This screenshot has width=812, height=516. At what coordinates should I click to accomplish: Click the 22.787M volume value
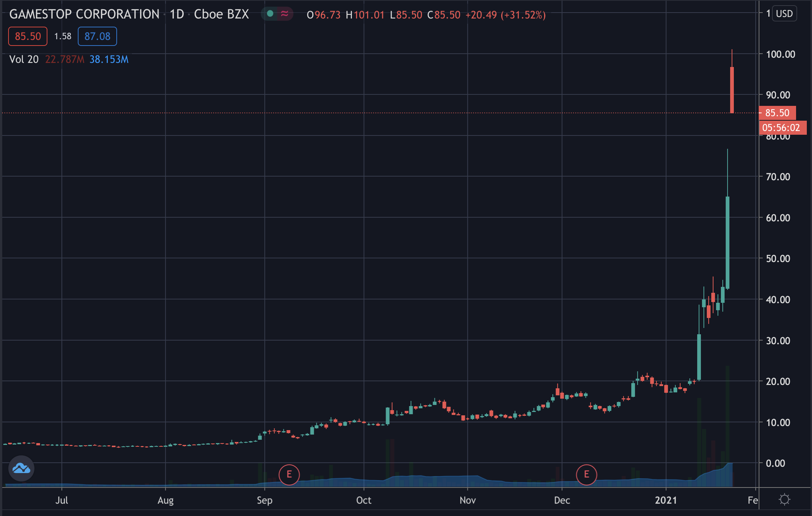[x=65, y=59]
